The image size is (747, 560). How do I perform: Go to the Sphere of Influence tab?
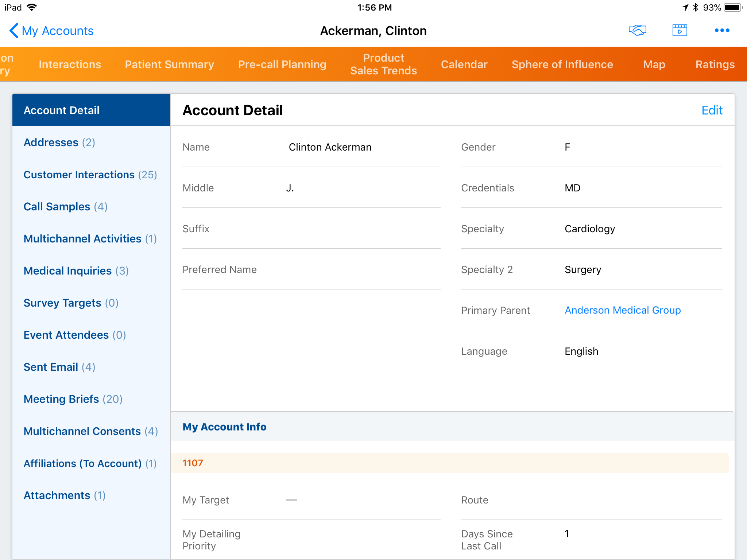pos(562,65)
